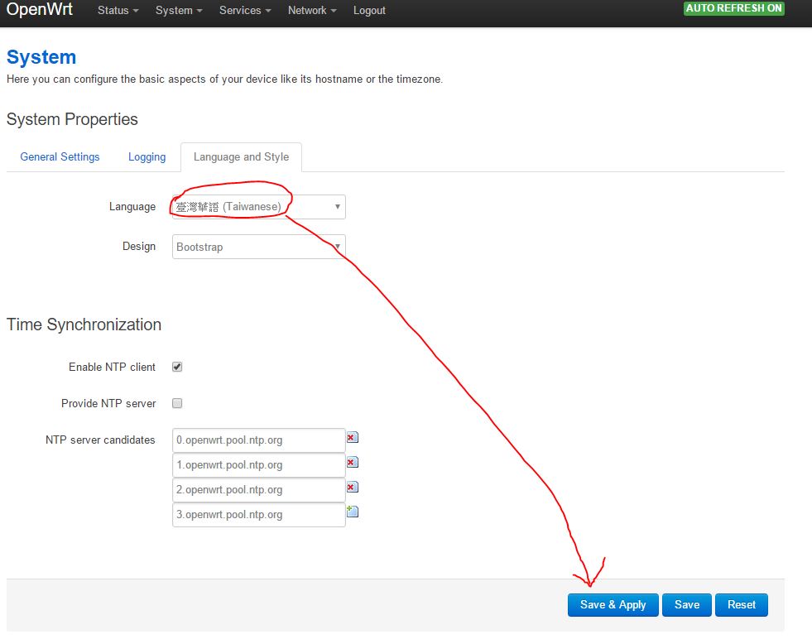Switch to the Logging tab
Viewport: 812px width, 644px height.
pyautogui.click(x=147, y=156)
